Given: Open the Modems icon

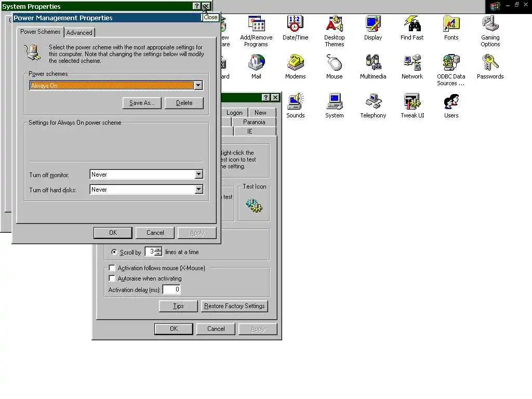Looking at the screenshot, I should (295, 66).
